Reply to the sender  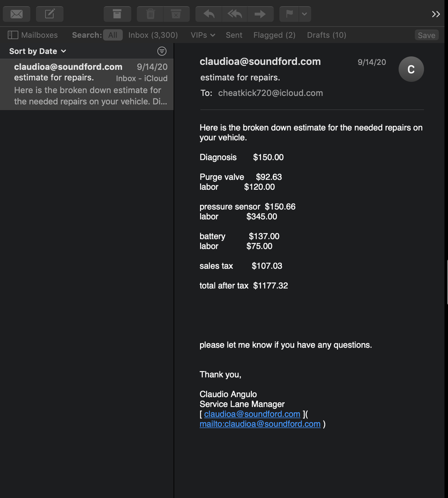(x=209, y=14)
